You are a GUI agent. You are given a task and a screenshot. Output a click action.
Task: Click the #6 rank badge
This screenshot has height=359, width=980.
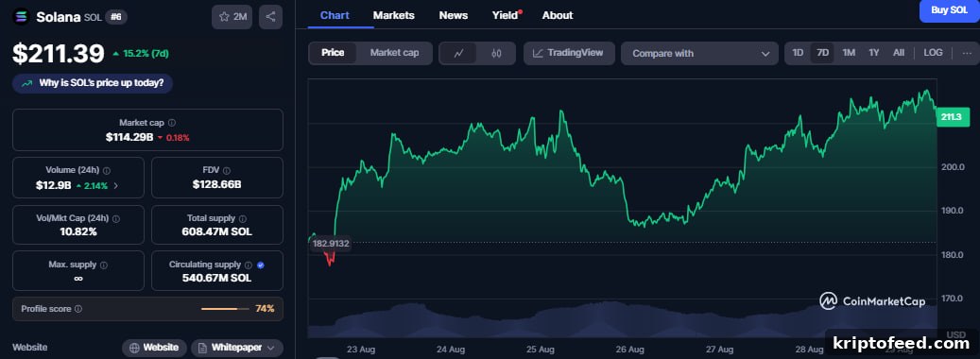(115, 17)
